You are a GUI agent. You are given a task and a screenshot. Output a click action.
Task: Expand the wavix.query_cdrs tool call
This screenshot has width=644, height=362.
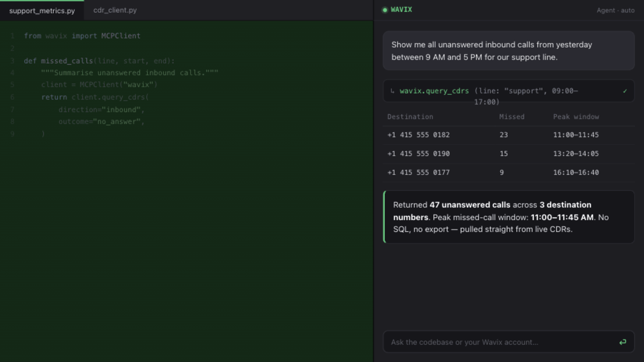[x=508, y=91]
